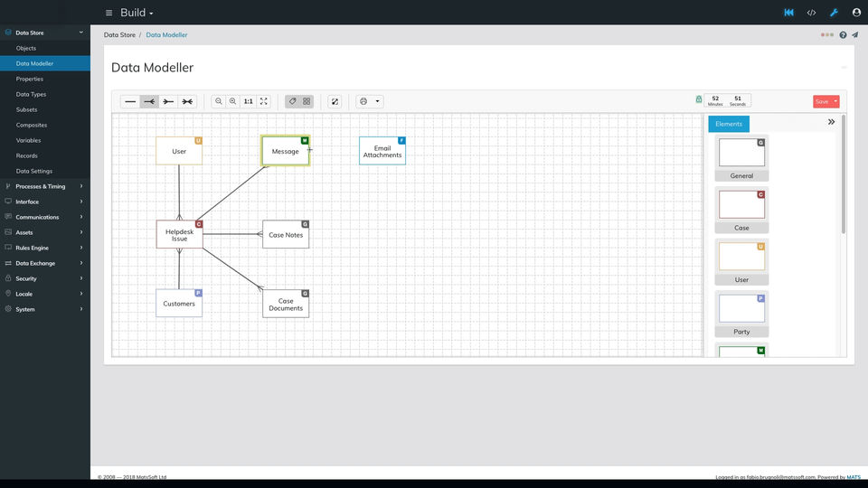Collapse the Data Store sidebar section
The image size is (868, 488).
coord(45,33)
